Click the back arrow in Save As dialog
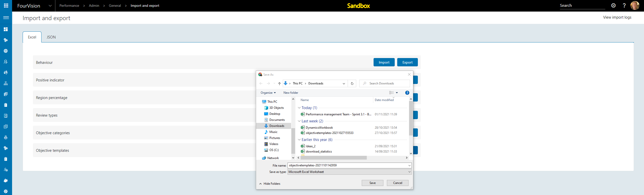 click(x=261, y=83)
